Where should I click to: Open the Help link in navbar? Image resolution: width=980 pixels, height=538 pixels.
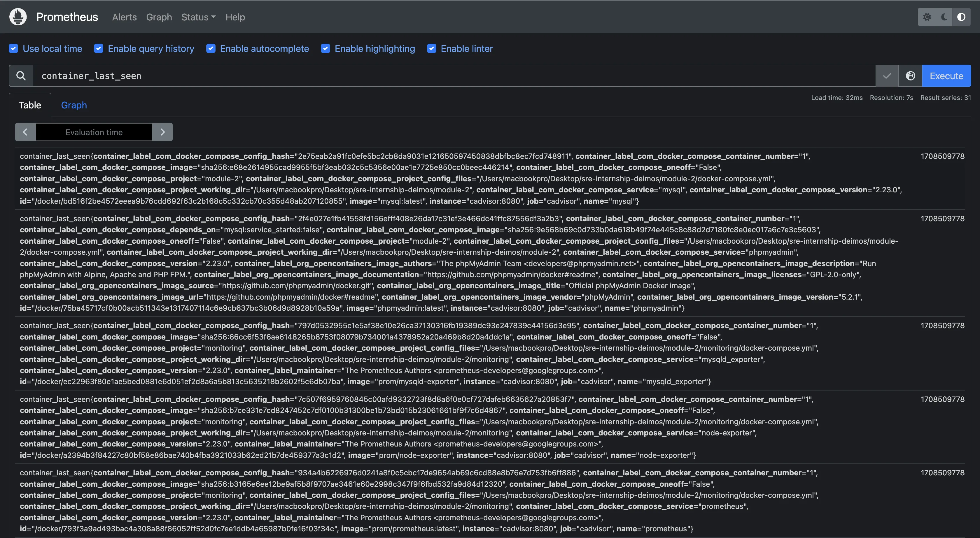[x=235, y=17]
